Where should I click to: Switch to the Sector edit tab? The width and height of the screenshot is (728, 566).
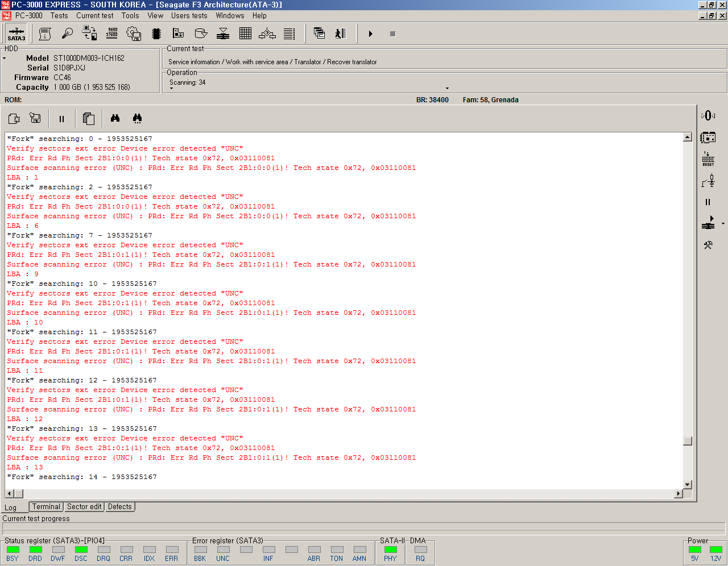point(84,507)
